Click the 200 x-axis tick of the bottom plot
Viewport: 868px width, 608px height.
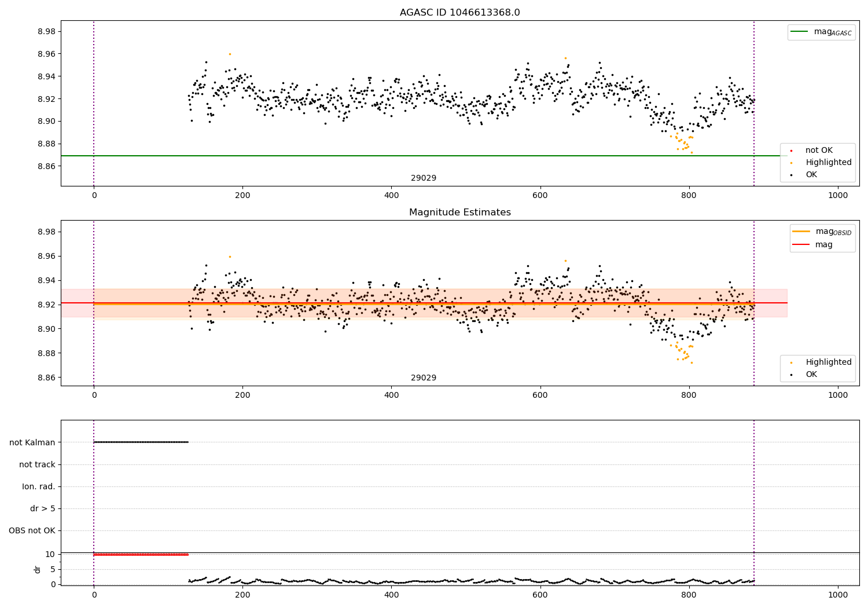(x=242, y=595)
